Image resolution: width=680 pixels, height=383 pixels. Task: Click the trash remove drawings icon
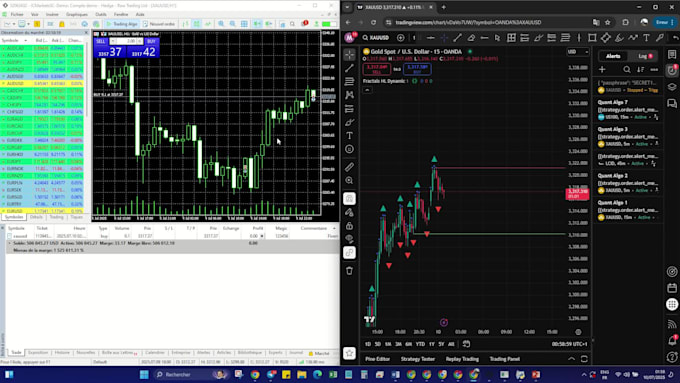[x=350, y=271]
